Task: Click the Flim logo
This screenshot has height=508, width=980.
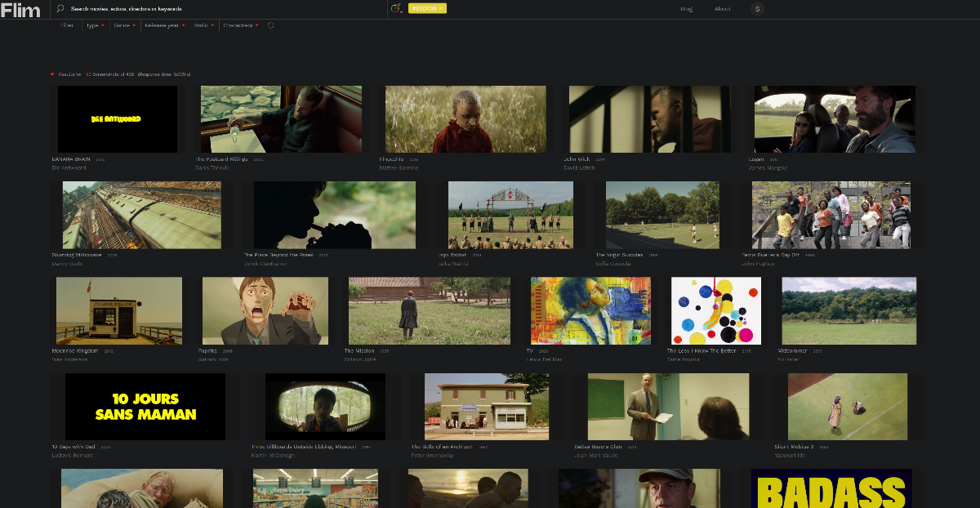Action: [20, 10]
